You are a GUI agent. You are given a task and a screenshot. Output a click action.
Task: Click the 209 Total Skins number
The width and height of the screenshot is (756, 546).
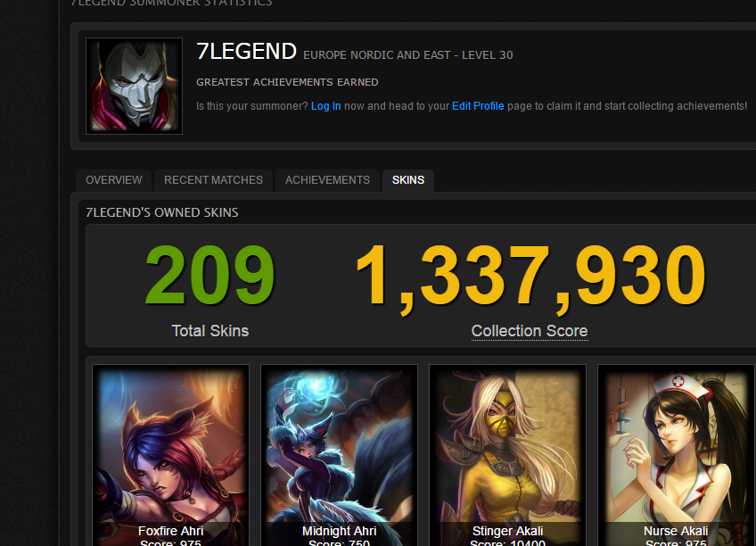click(x=210, y=276)
